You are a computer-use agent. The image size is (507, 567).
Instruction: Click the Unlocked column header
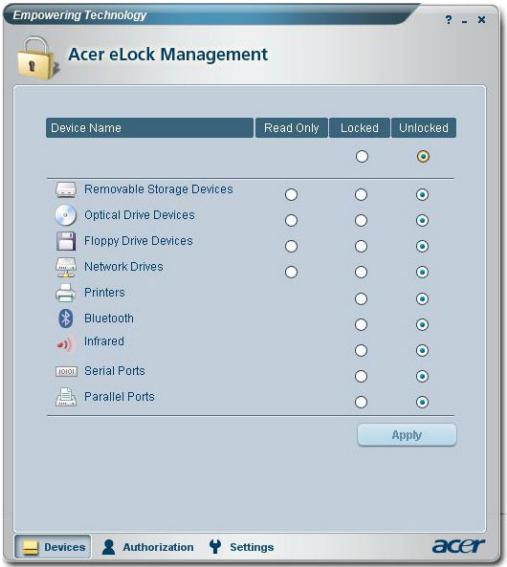pyautogui.click(x=423, y=128)
